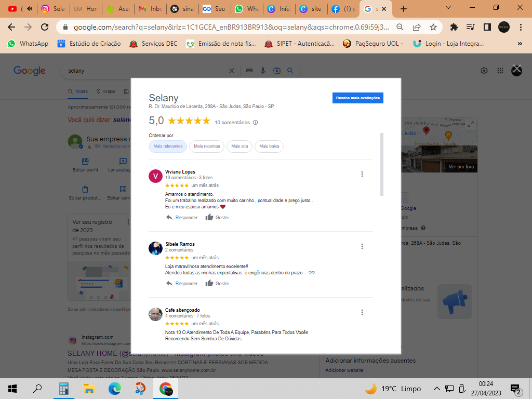Click the blue search magnifier icon

point(290,71)
